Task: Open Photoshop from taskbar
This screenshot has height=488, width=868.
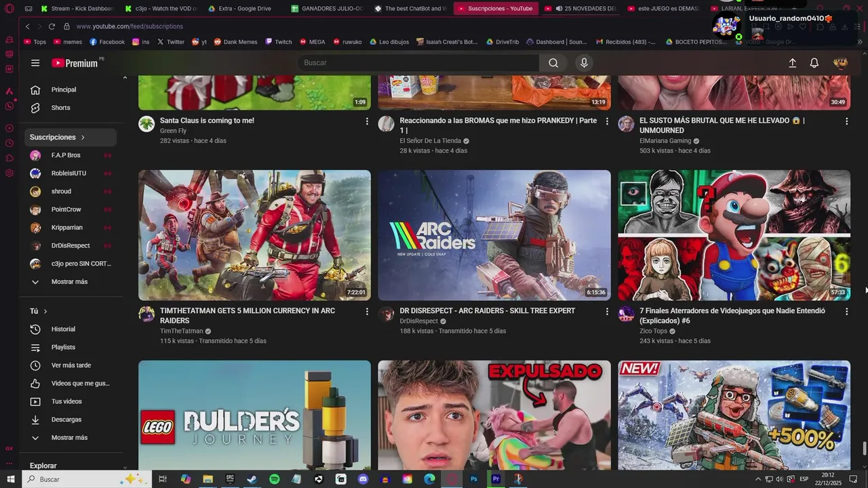Action: click(474, 479)
